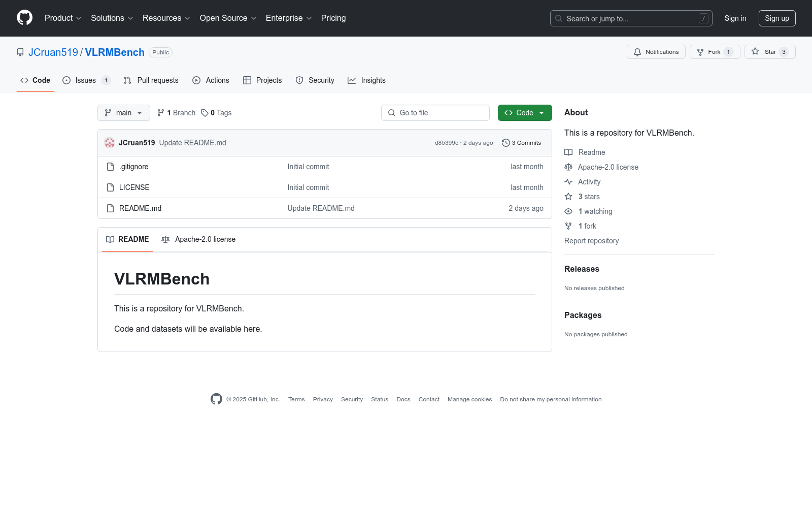The height and width of the screenshot is (508, 812).
Task: Open commit hash d85399c
Action: [x=446, y=143]
